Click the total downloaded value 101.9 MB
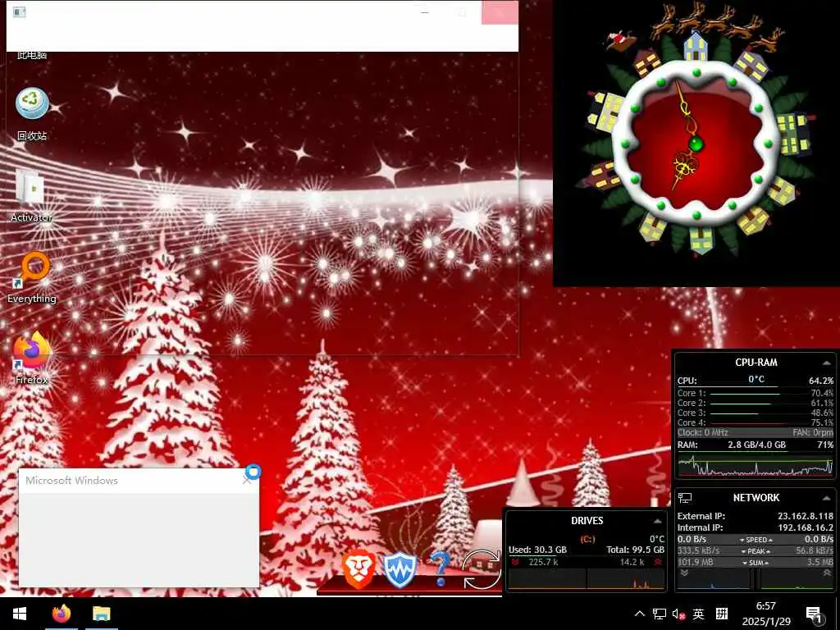This screenshot has height=630, width=840. tap(696, 563)
